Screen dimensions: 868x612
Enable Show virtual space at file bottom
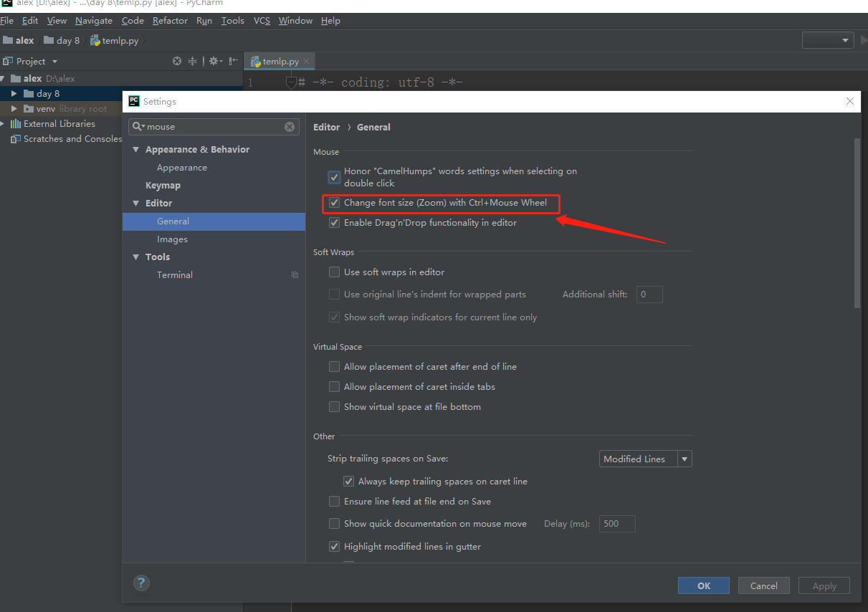click(334, 407)
